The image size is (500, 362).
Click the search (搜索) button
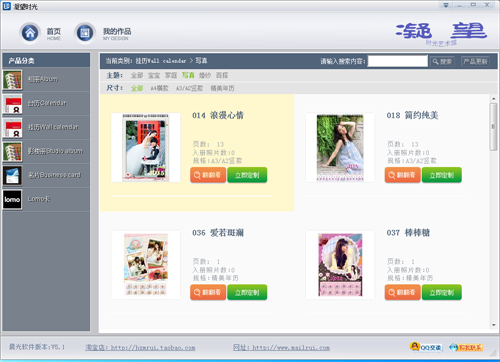pos(442,61)
